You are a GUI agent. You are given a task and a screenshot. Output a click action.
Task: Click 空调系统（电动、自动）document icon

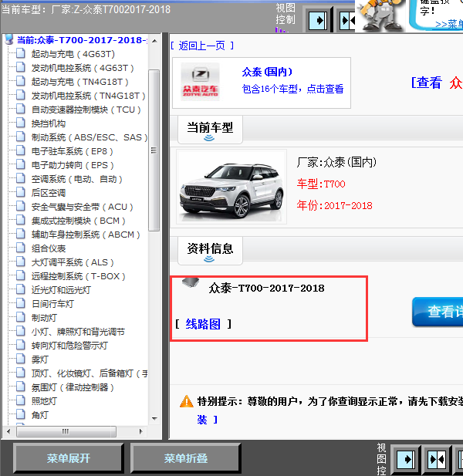[21, 179]
